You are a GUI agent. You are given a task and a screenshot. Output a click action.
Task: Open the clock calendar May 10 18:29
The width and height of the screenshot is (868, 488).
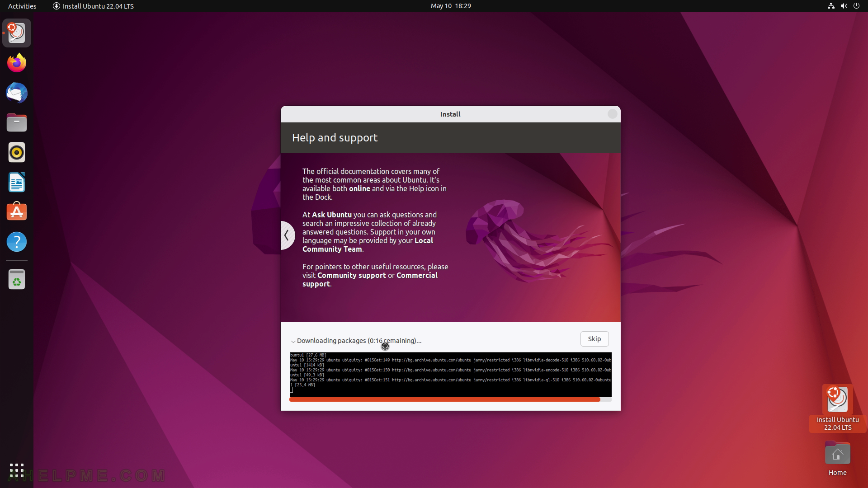pyautogui.click(x=451, y=6)
